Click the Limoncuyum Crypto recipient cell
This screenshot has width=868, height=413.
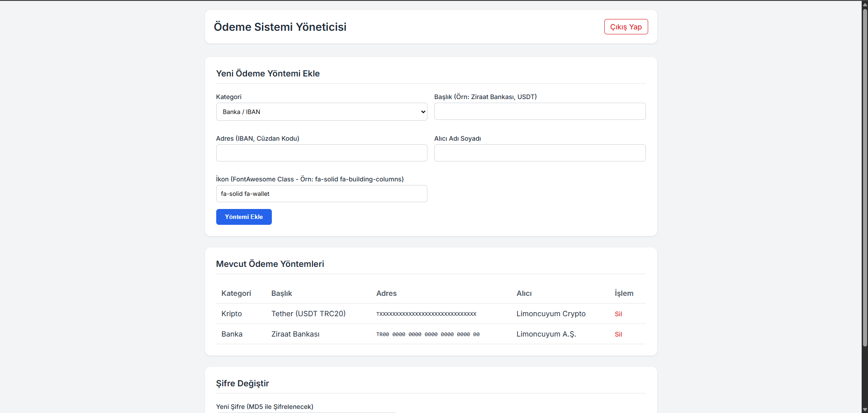550,313
